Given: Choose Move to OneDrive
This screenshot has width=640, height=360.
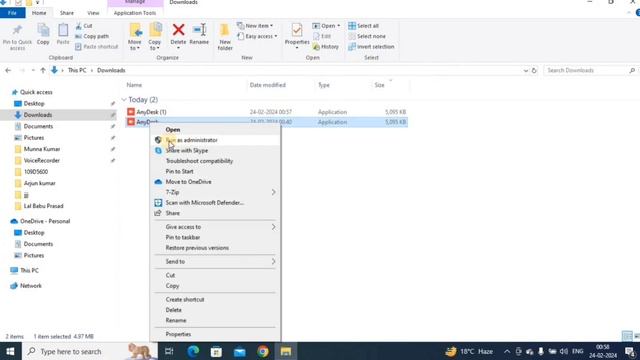Looking at the screenshot, I should point(216,182).
